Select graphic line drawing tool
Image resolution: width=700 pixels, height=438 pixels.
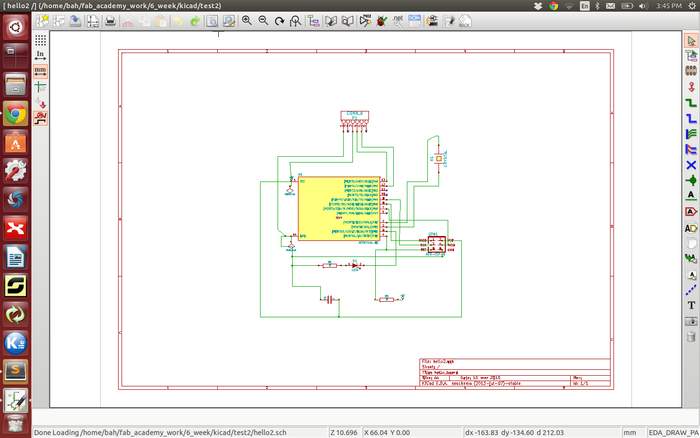[691, 290]
